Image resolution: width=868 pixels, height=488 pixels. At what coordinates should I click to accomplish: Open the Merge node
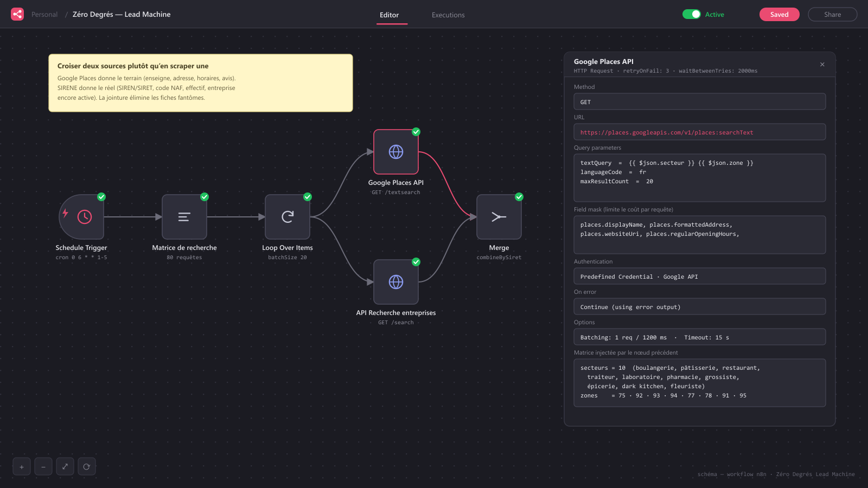pyautogui.click(x=499, y=217)
